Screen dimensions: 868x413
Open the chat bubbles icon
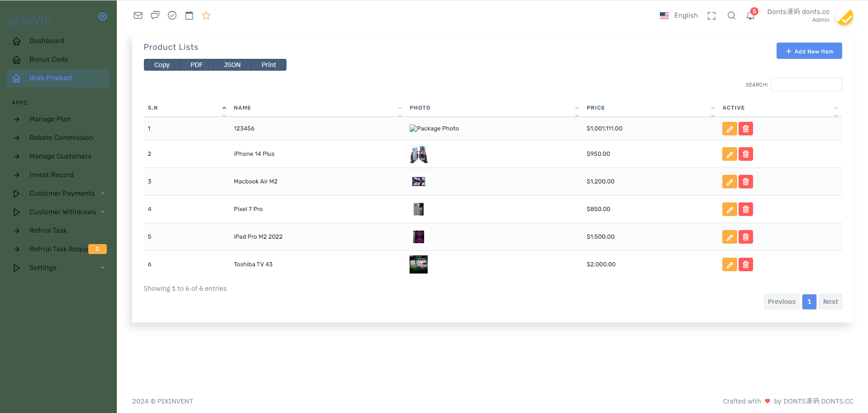tap(155, 15)
